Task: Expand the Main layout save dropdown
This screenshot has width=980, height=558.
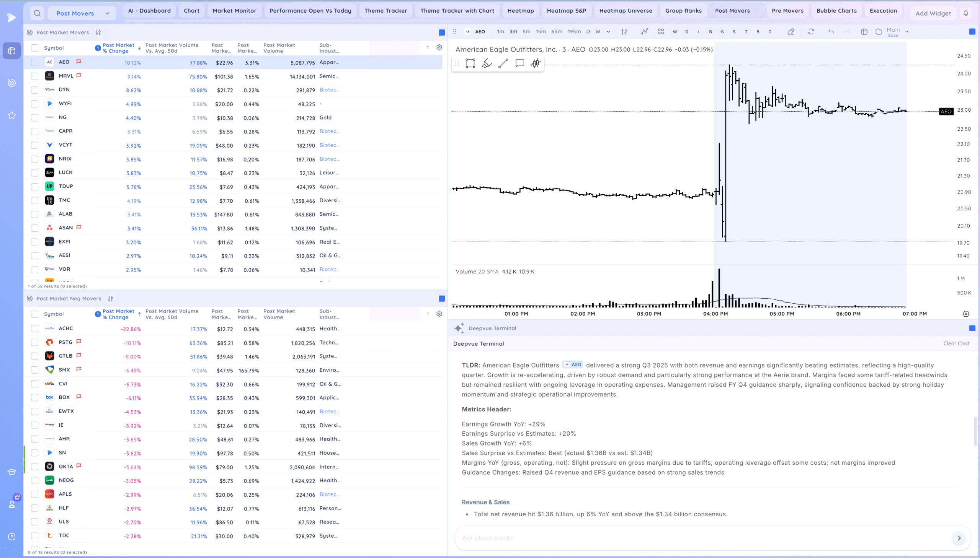Action: point(907,32)
